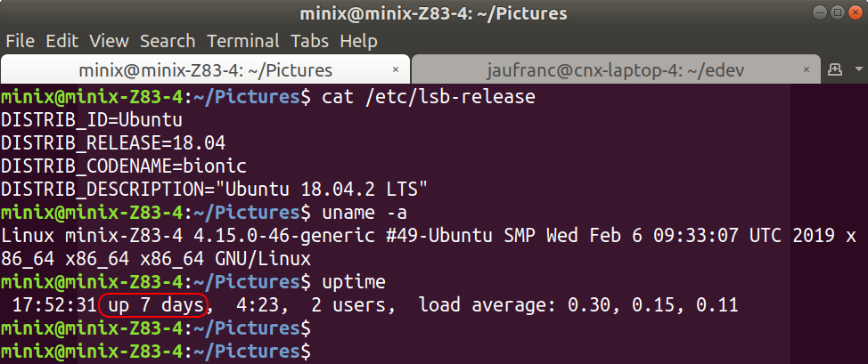Open the File menu
The image size is (868, 364).
tap(20, 41)
